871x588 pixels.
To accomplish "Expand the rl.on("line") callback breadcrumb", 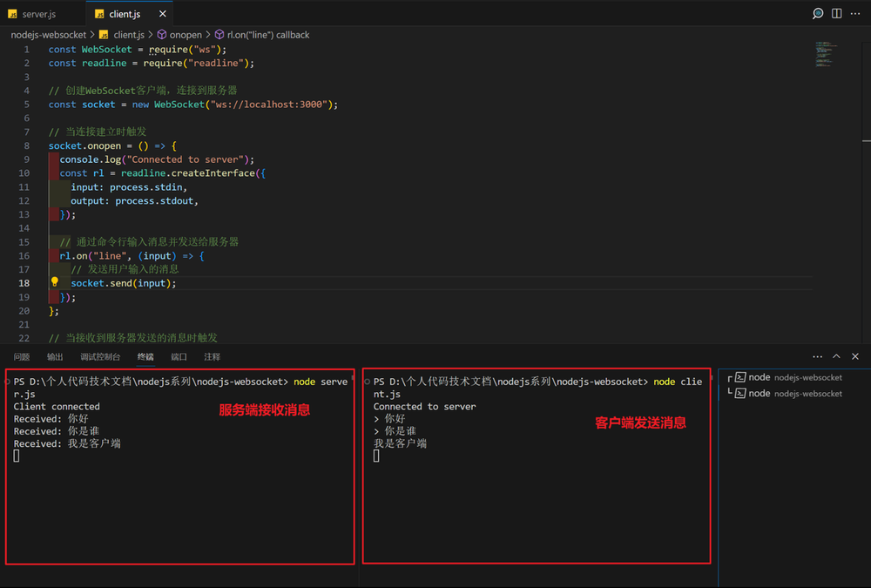I will [266, 35].
